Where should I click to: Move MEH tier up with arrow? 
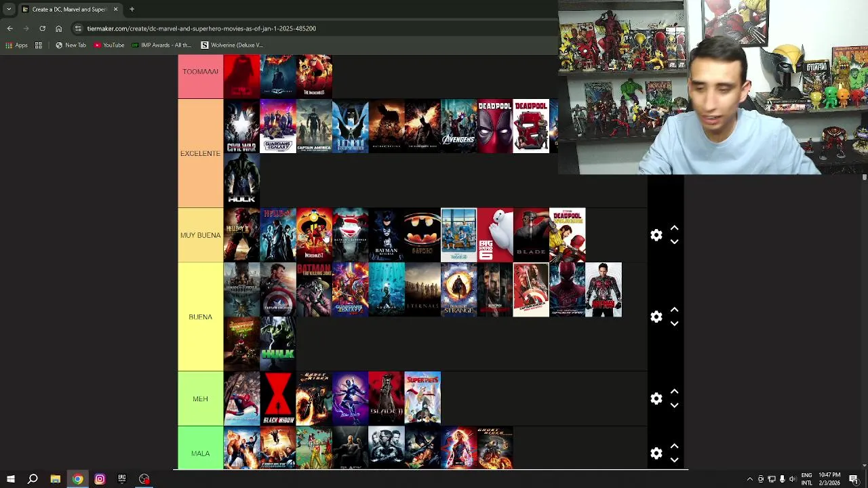point(674,392)
